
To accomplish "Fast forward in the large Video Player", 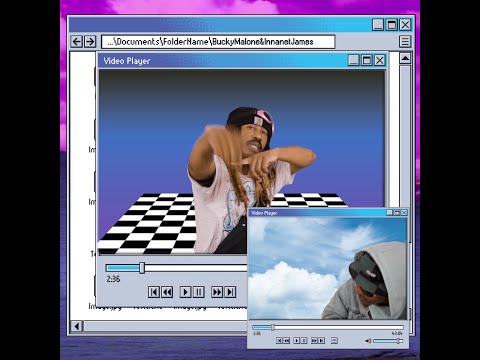I will click(x=217, y=292).
